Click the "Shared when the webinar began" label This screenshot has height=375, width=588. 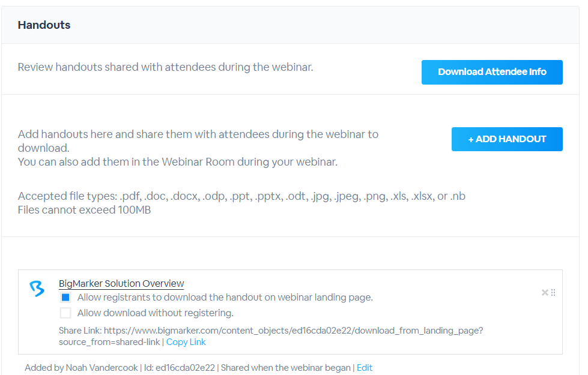285,368
